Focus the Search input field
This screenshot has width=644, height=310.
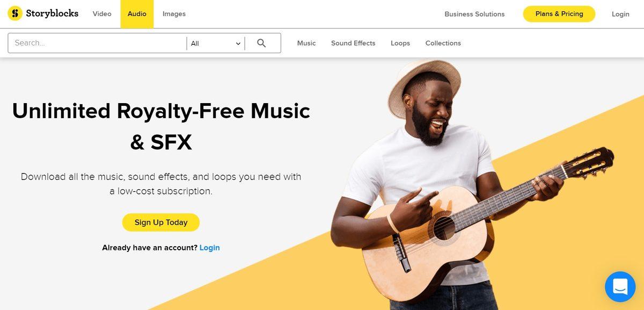(x=97, y=43)
